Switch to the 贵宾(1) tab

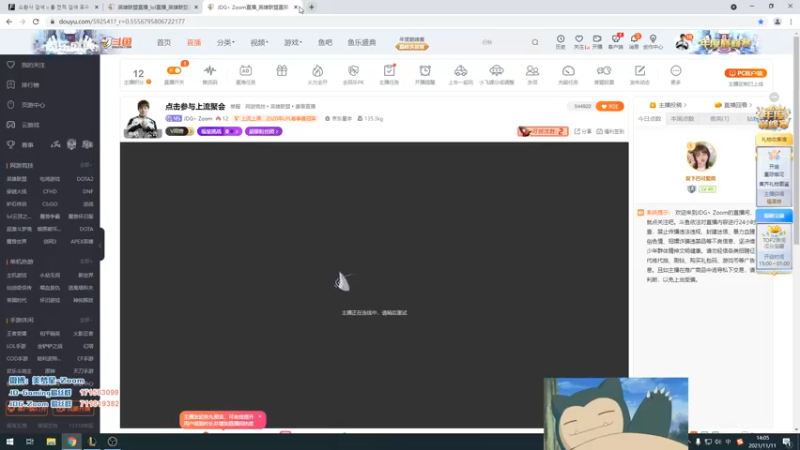coord(719,118)
